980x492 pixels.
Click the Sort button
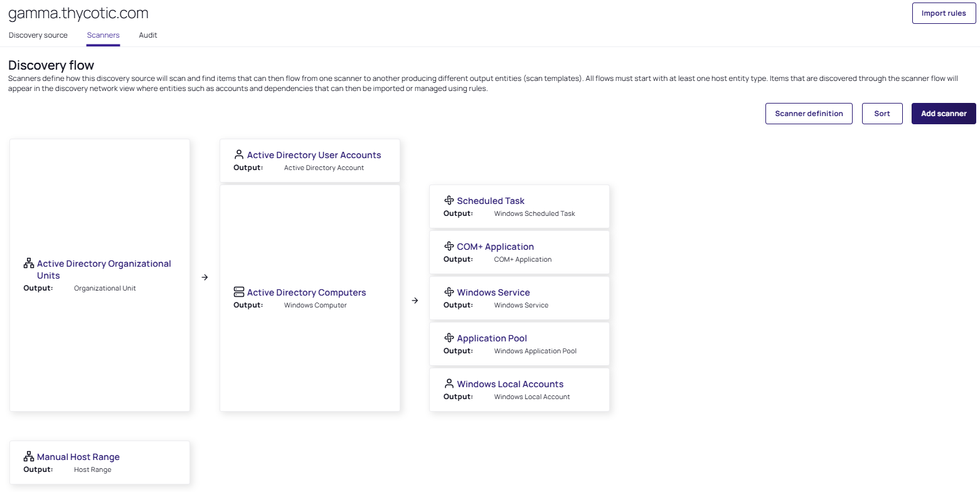882,114
